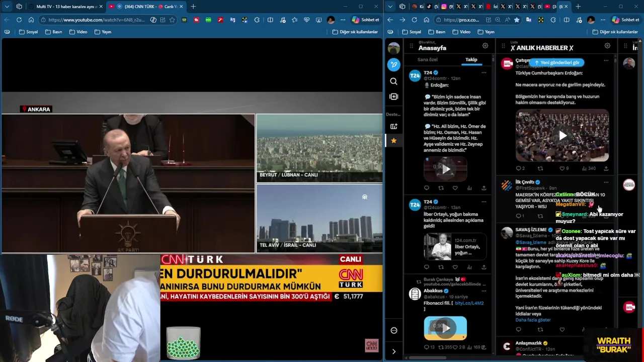Repost the Çatışma Erdoğan post
Screen dimensions: 644x362
pos(540,168)
